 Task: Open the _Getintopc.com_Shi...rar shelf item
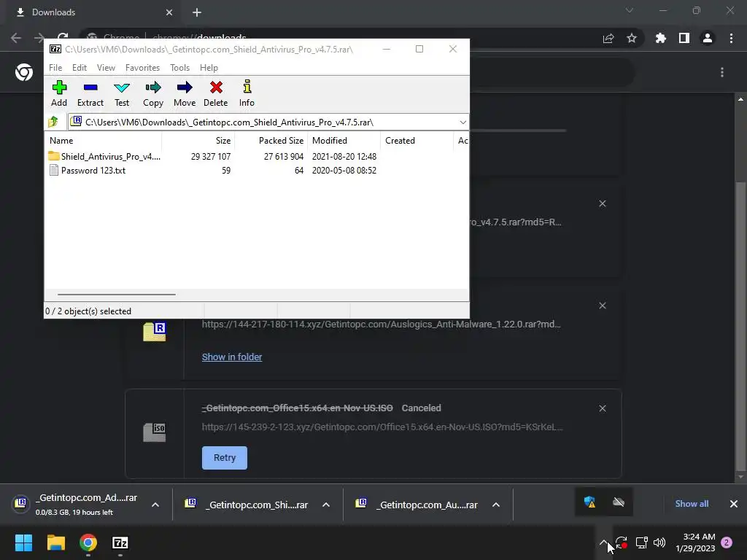247,505
